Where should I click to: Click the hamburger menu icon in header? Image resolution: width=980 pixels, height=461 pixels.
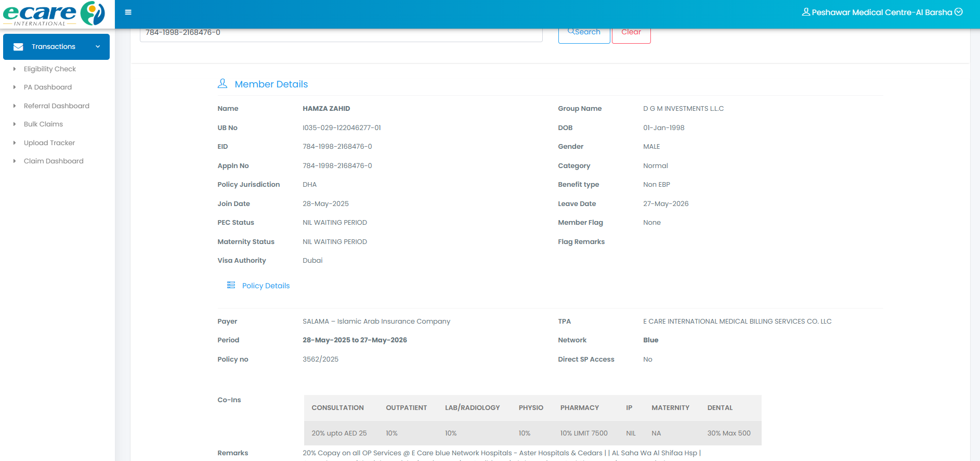pos(128,12)
